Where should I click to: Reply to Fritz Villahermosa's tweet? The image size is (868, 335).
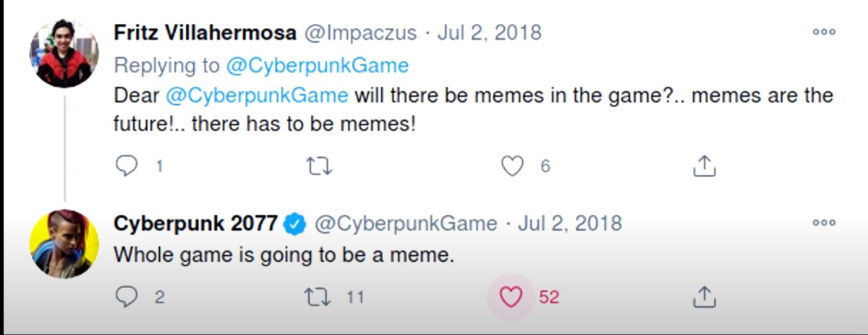tap(127, 166)
